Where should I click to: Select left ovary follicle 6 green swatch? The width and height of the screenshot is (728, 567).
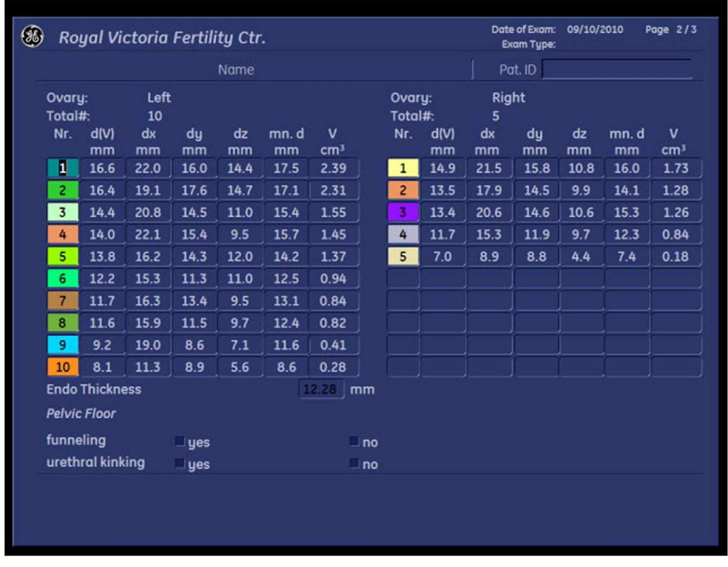tap(63, 278)
